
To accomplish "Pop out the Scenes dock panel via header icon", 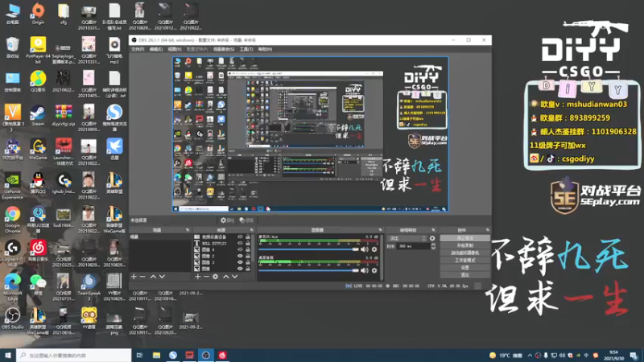I will [x=188, y=230].
